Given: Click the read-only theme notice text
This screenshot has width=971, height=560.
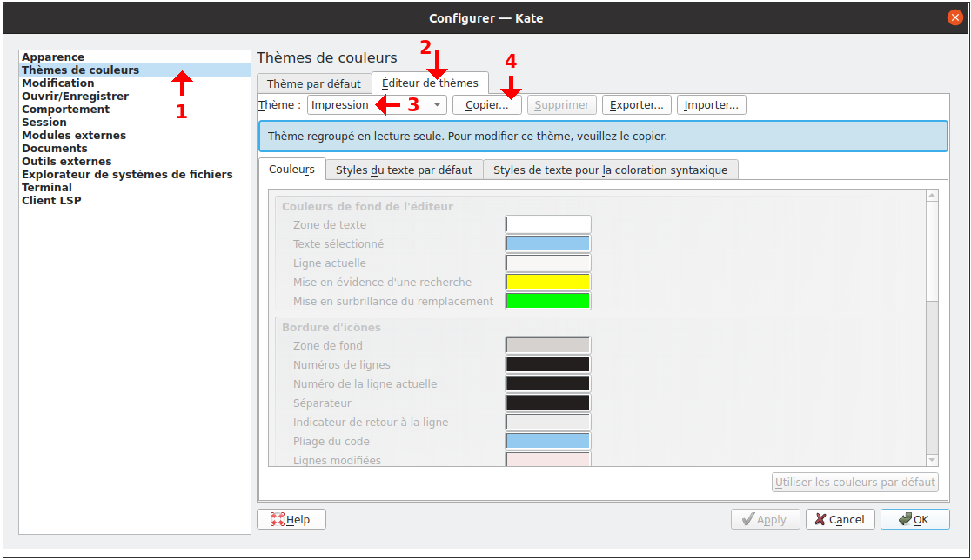Looking at the screenshot, I should [x=467, y=137].
